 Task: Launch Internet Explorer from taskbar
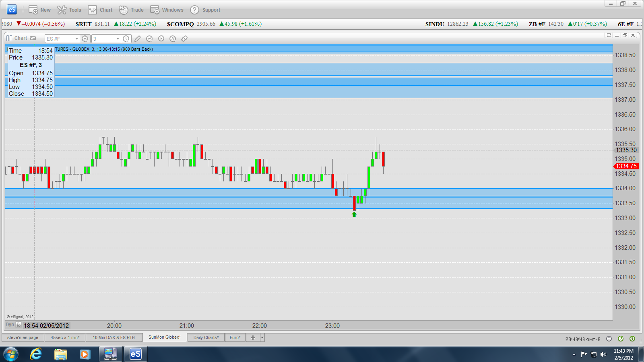[x=36, y=354]
